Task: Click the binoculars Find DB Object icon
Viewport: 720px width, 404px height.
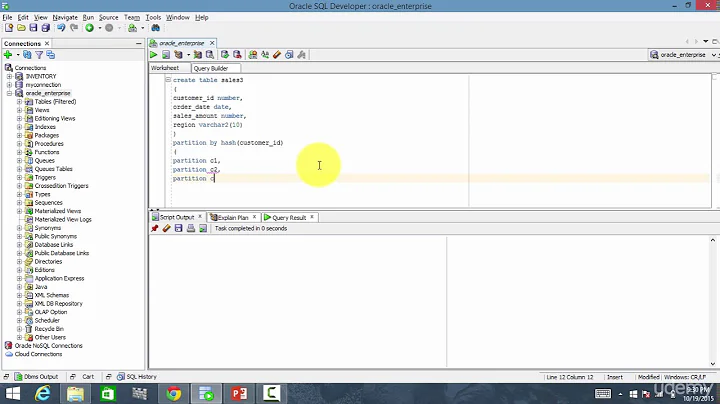Action: tap(156, 28)
